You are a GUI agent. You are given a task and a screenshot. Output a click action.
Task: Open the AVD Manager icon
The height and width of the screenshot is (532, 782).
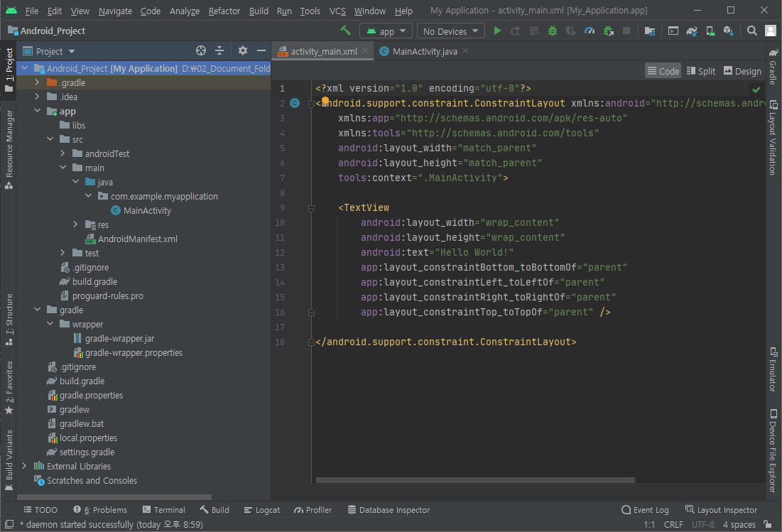click(x=710, y=31)
